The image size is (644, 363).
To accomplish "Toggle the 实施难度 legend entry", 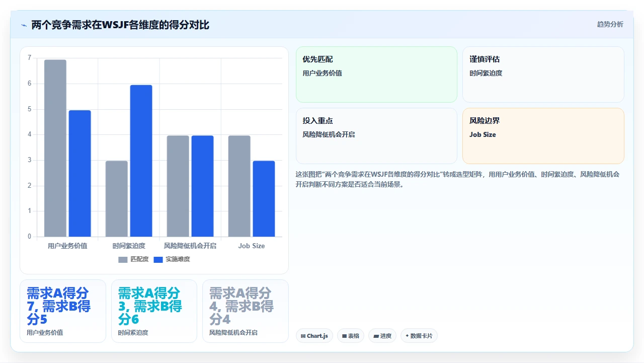I will click(x=172, y=259).
